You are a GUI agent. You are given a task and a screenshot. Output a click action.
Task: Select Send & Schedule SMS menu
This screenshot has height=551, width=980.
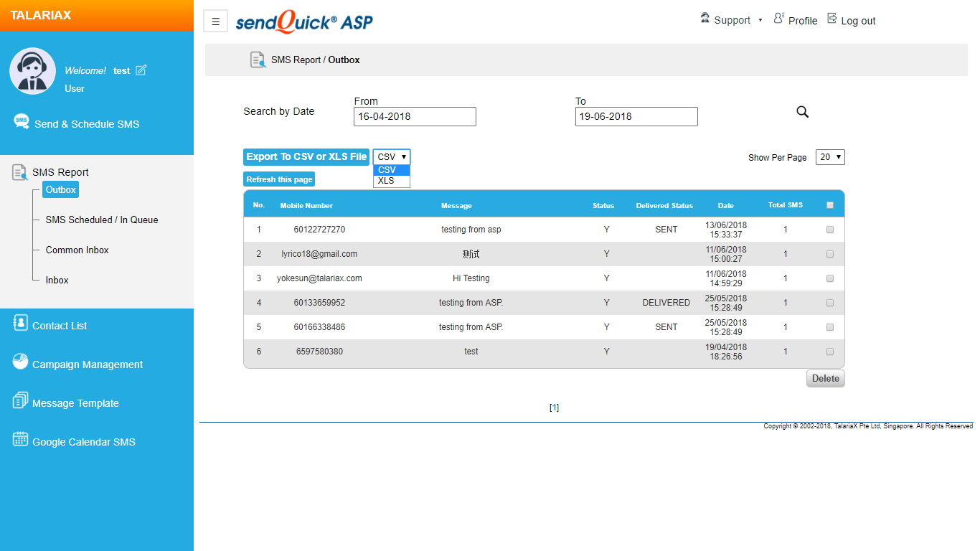click(x=87, y=124)
